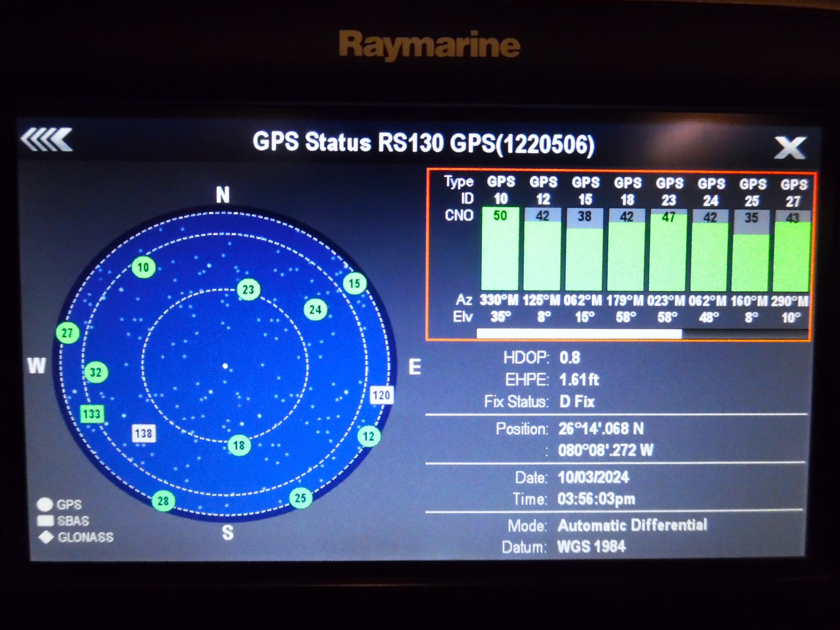Select satellite 15 on sky view
Screen dimensions: 840x630
click(354, 283)
